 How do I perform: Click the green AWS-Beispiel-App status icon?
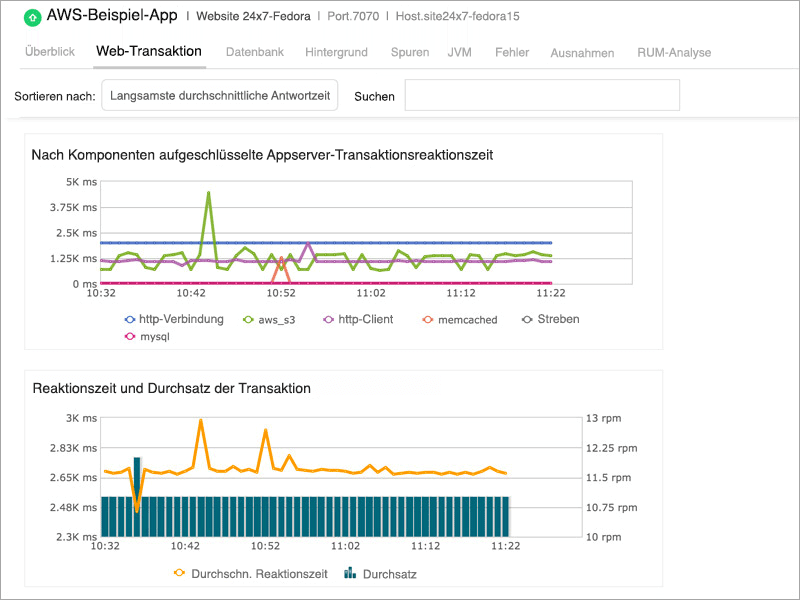click(x=31, y=17)
